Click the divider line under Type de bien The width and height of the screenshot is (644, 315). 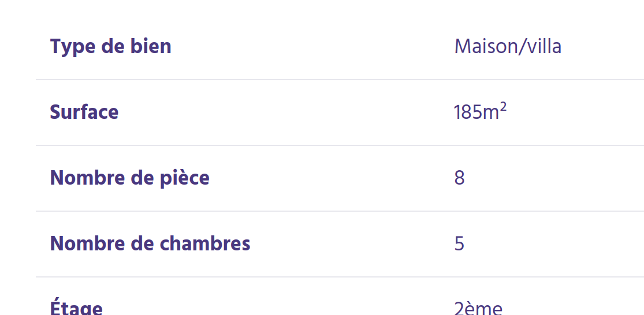click(x=340, y=80)
